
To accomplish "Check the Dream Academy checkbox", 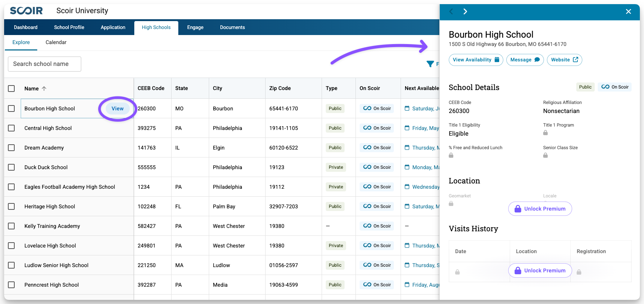I will point(11,148).
